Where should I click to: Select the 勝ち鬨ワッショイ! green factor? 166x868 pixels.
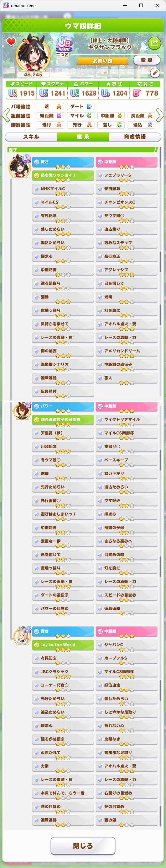click(63, 175)
